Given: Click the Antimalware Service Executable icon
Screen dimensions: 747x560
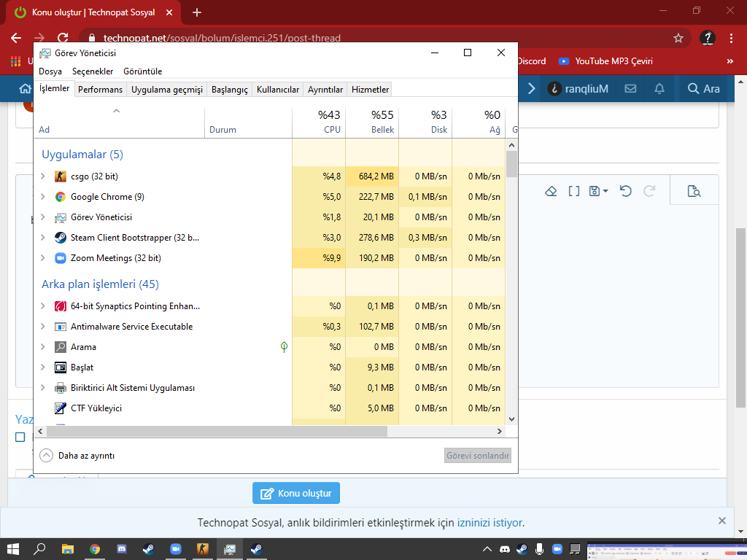Looking at the screenshot, I should point(60,327).
